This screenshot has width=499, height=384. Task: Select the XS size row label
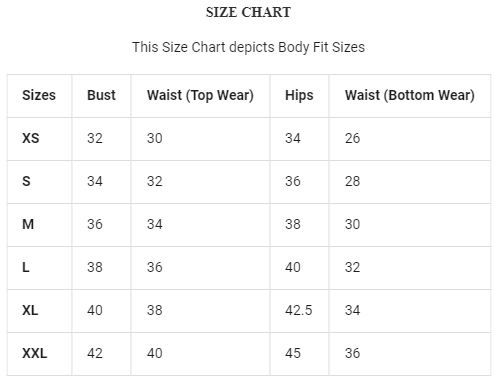point(31,138)
